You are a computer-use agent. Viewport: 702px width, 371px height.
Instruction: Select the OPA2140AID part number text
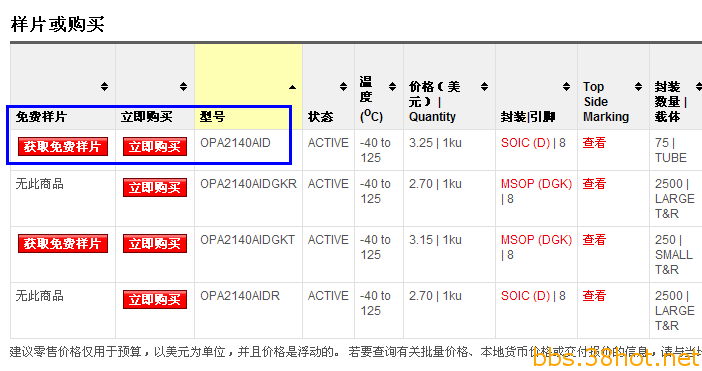[x=235, y=143]
